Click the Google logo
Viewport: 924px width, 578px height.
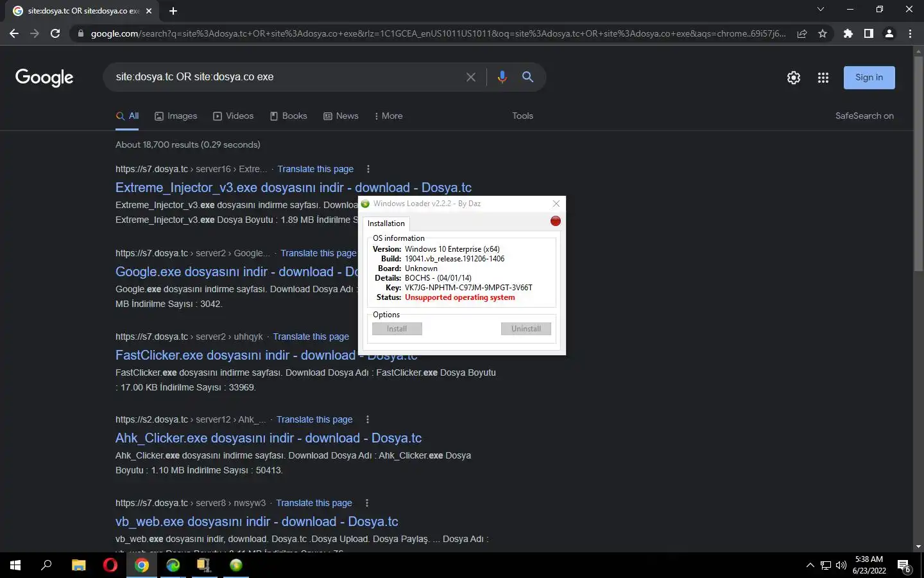(44, 78)
